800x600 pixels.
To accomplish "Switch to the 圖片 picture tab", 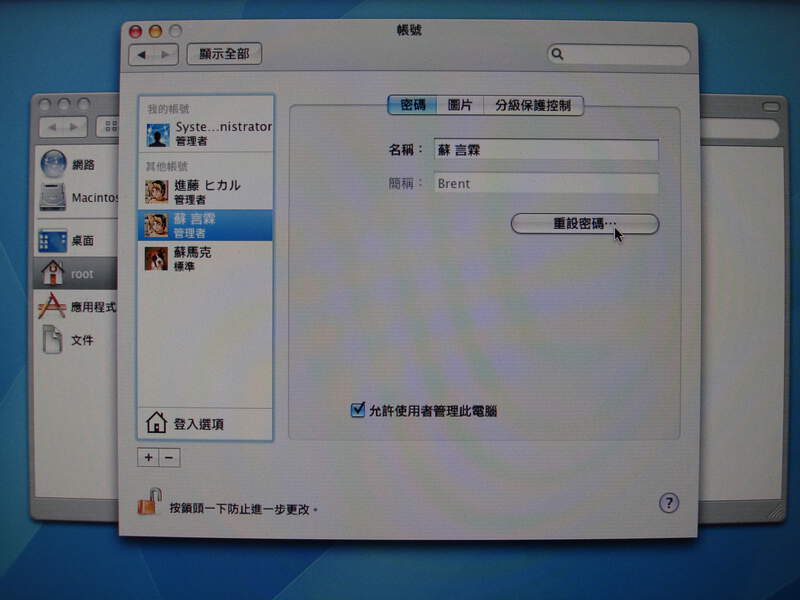I will coord(459,105).
